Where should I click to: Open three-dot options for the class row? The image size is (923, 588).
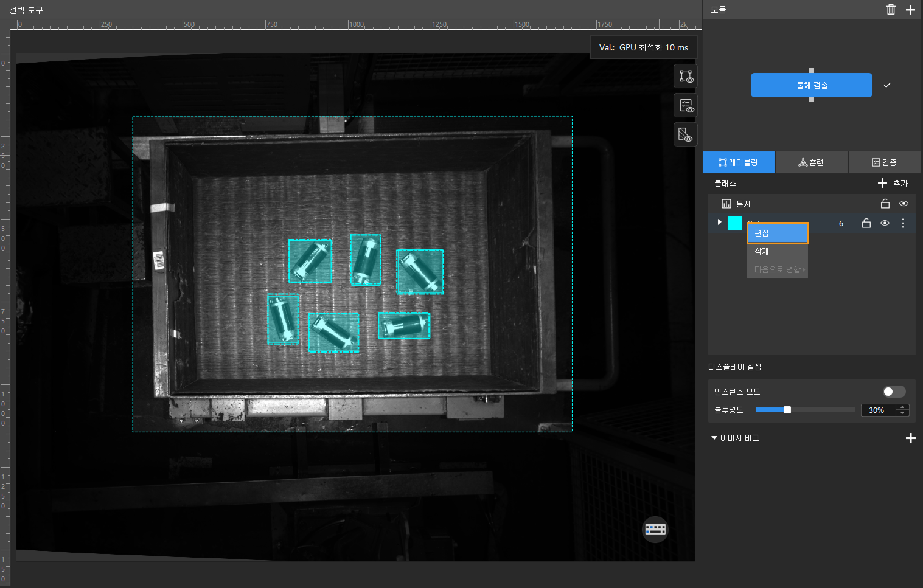903,223
